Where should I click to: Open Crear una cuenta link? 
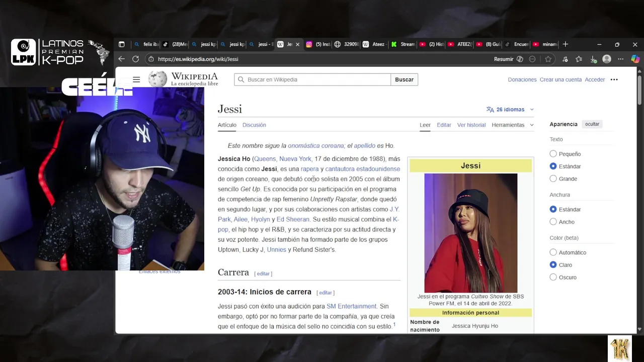pyautogui.click(x=560, y=79)
